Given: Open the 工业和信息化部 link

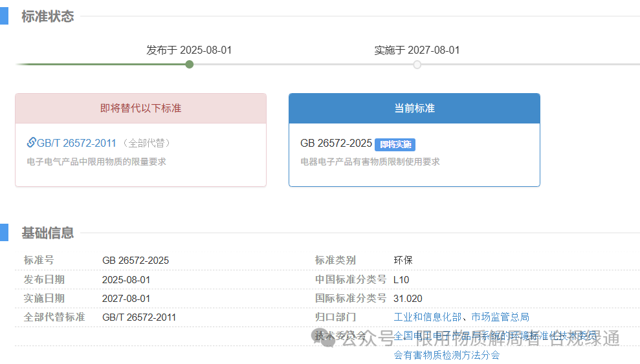Looking at the screenshot, I should (427, 317).
